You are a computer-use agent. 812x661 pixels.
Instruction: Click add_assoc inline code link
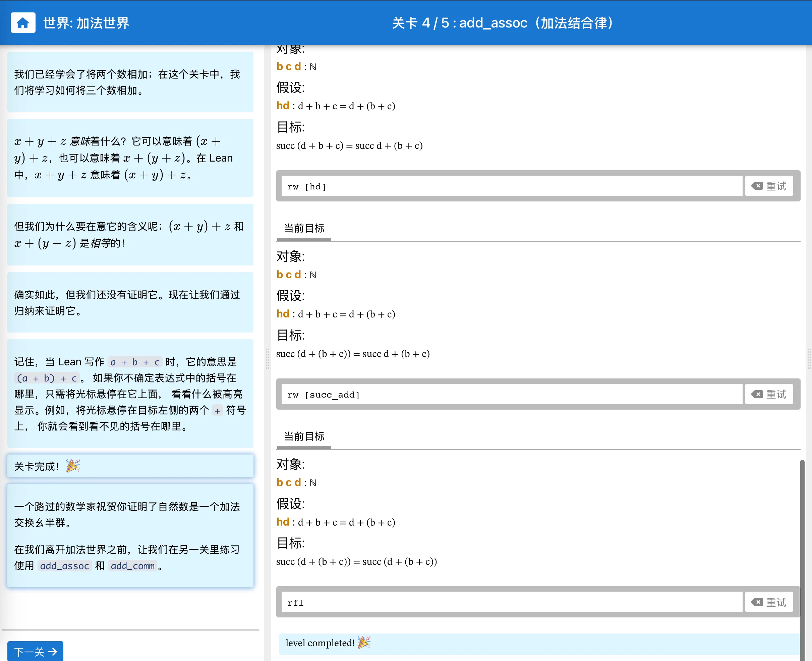click(x=64, y=566)
